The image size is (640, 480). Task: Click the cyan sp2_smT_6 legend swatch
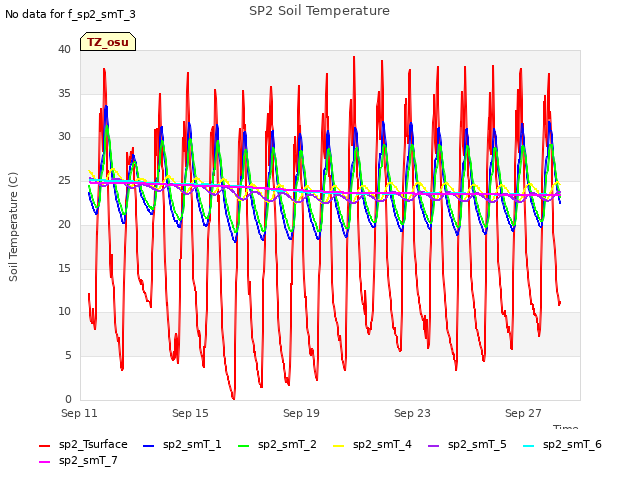(529, 446)
